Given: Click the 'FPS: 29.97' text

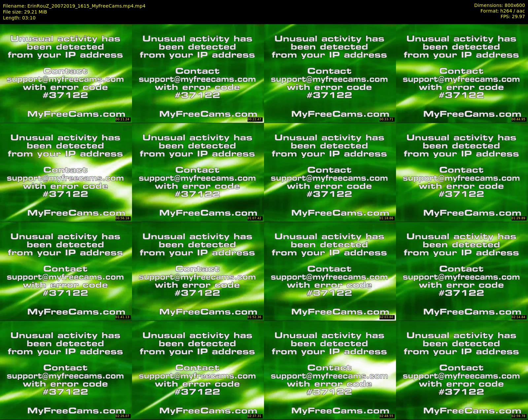Looking at the screenshot, I should pos(512,16).
